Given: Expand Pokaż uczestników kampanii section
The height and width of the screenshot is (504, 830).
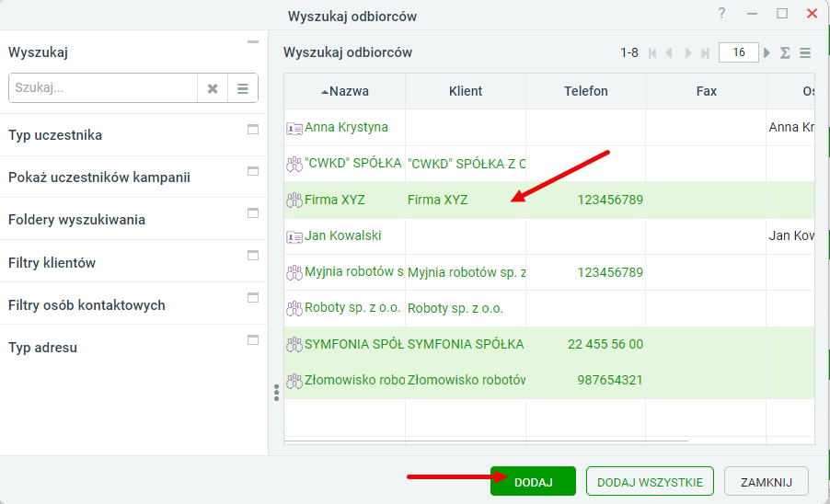Looking at the screenshot, I should [x=253, y=171].
